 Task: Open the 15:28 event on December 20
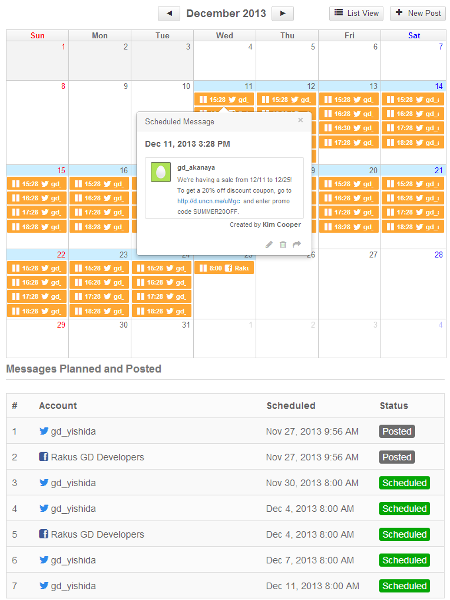coord(349,184)
